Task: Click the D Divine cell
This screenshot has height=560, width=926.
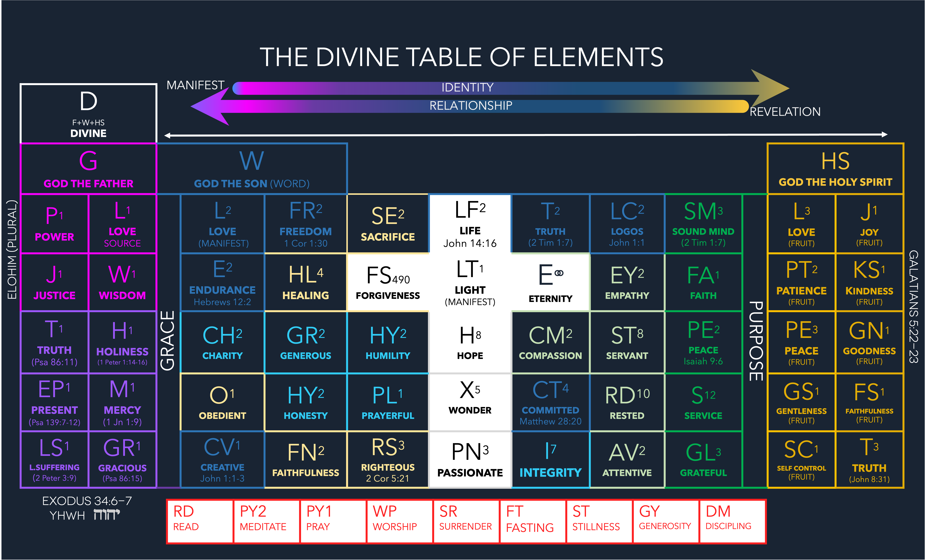Action: 88,113
